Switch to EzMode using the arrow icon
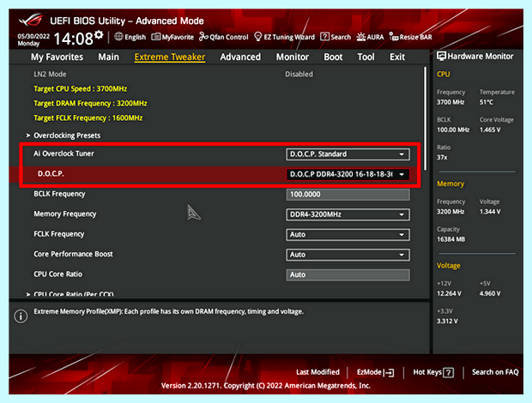 (x=389, y=373)
